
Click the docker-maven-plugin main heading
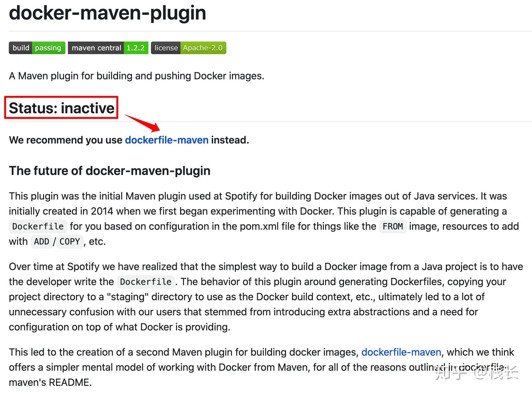tap(108, 13)
